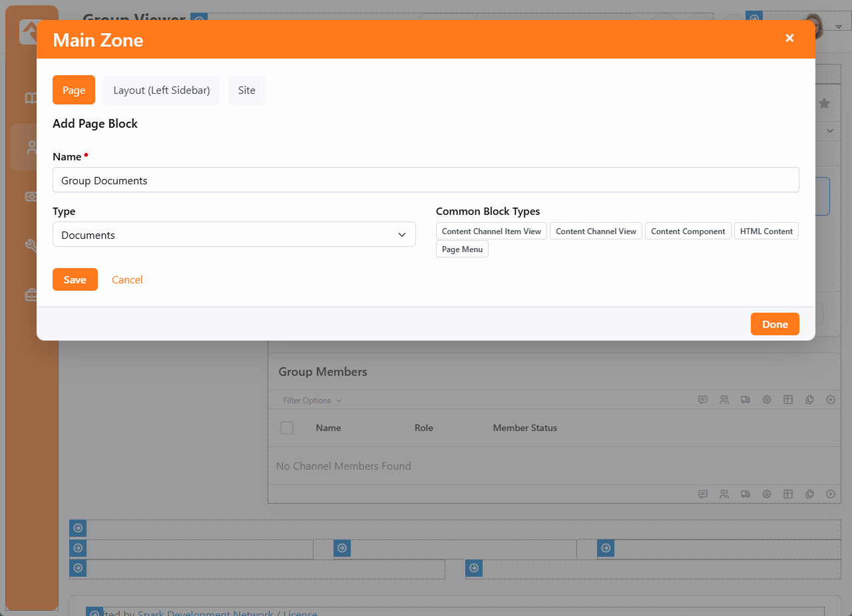Close the Main Zone dialog
The height and width of the screenshot is (616, 852).
point(789,39)
